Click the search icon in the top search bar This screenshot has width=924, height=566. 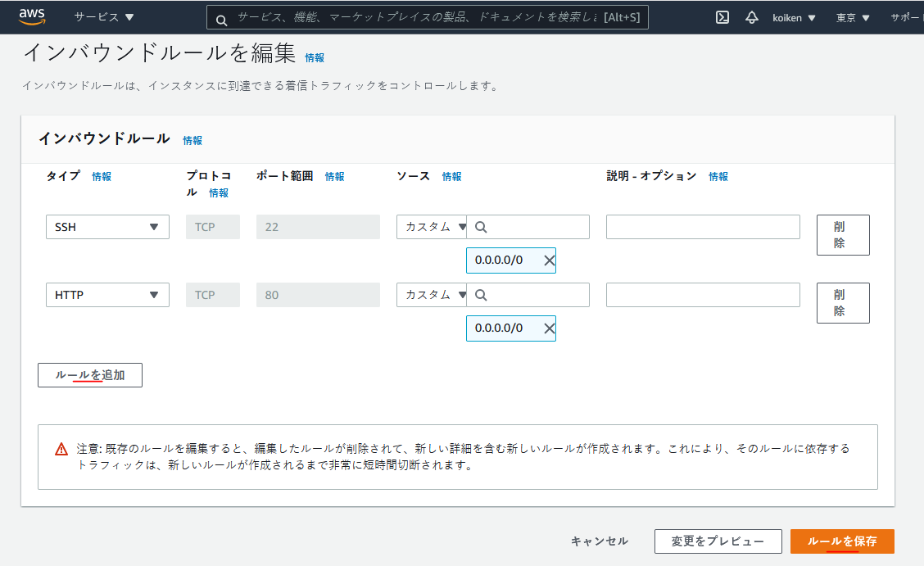tap(221, 16)
